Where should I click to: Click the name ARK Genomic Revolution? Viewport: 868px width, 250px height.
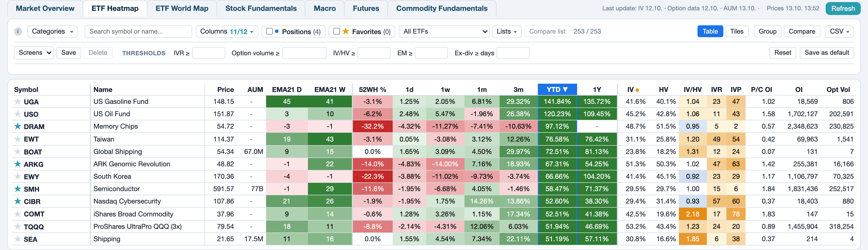pyautogui.click(x=132, y=164)
